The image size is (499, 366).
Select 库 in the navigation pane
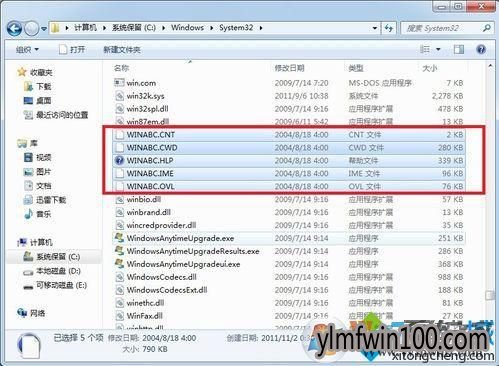coord(34,143)
